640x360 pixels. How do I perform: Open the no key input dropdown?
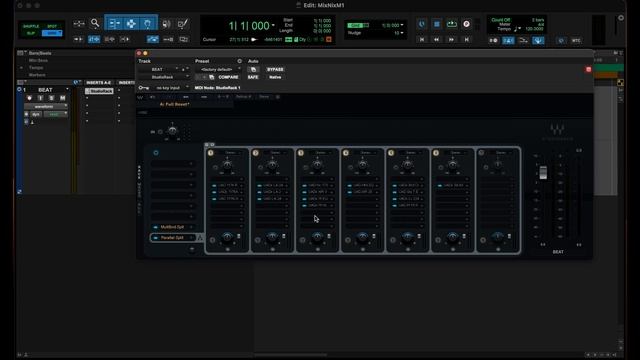pyautogui.click(x=171, y=88)
